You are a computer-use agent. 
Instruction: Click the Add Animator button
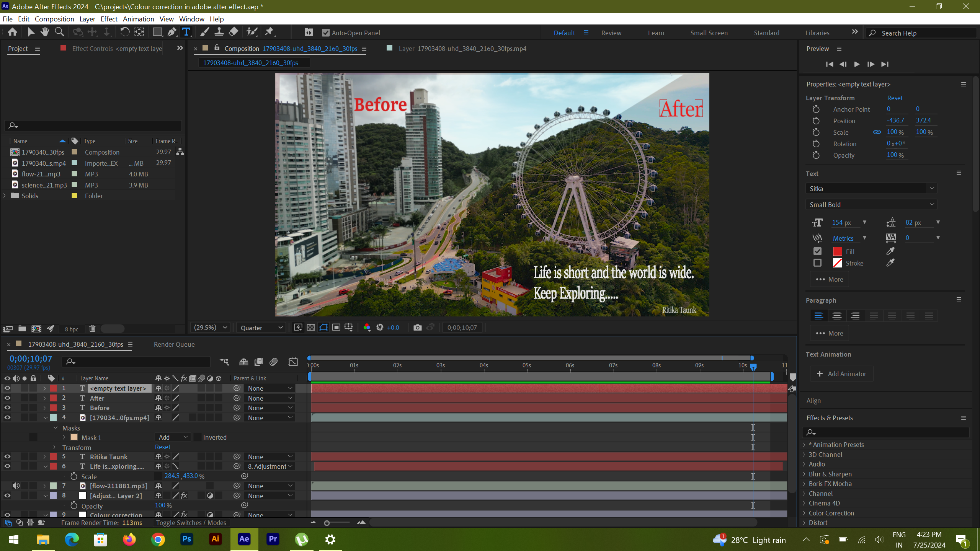coord(842,373)
